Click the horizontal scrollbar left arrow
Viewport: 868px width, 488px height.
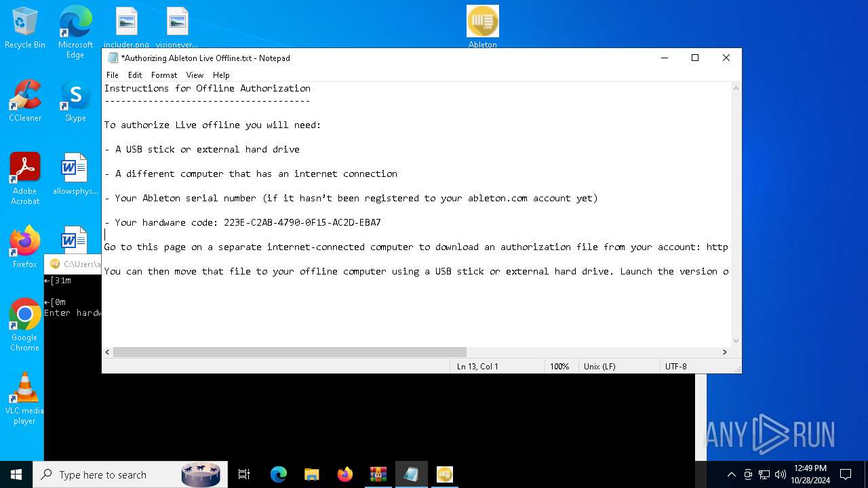click(x=107, y=352)
